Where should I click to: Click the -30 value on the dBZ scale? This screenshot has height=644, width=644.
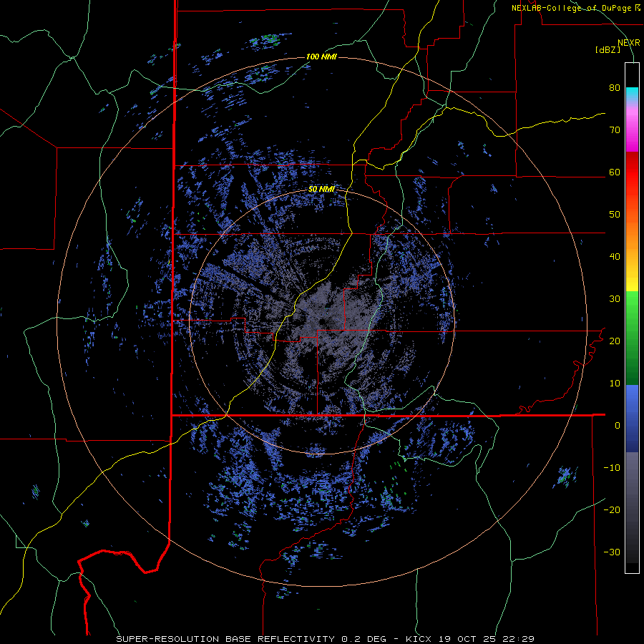(612, 552)
